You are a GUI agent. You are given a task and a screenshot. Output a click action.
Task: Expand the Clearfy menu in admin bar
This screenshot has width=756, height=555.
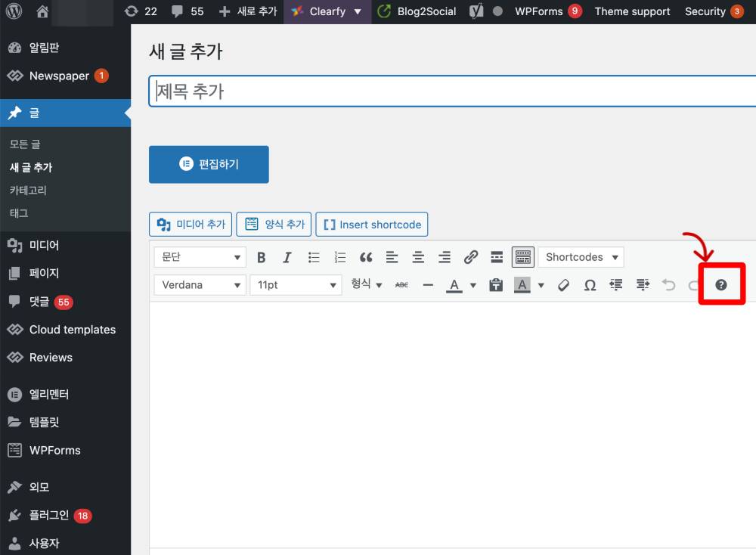(327, 11)
